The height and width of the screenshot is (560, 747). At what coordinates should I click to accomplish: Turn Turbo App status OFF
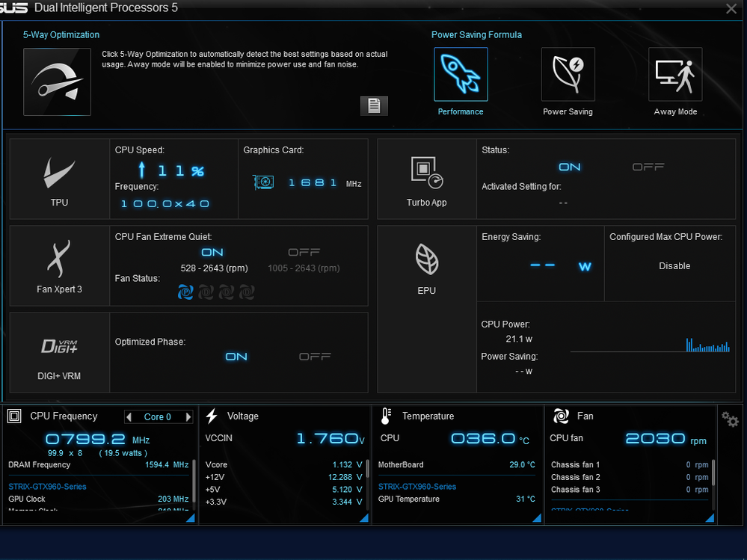click(648, 167)
